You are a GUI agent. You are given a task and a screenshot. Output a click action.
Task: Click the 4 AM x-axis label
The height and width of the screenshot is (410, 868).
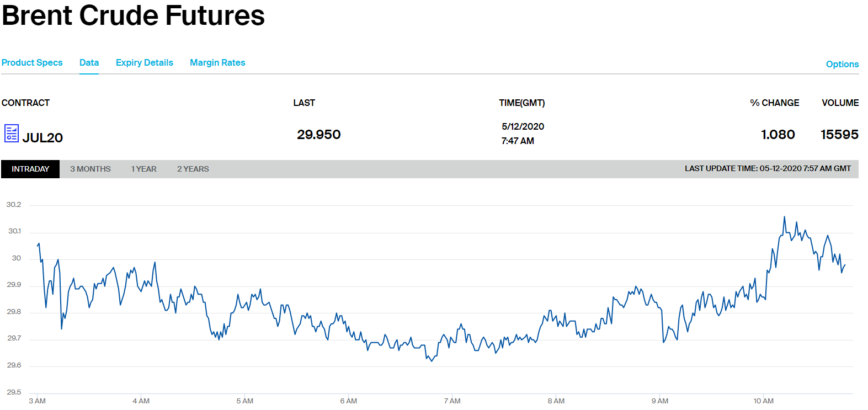[x=141, y=401]
